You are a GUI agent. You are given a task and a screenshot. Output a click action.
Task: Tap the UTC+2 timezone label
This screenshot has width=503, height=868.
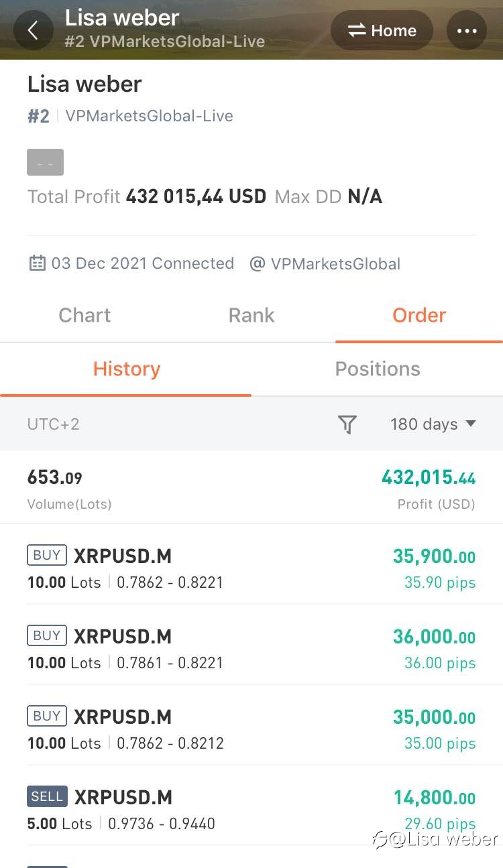[53, 424]
